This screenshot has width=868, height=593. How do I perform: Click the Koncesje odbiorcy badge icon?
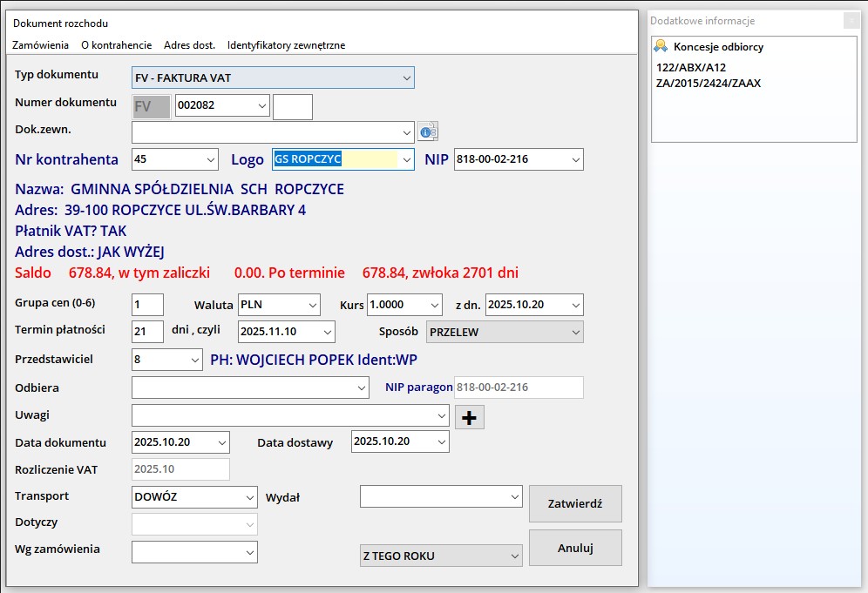point(661,46)
